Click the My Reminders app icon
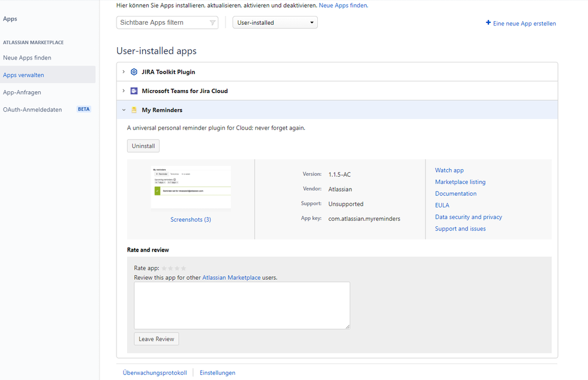The width and height of the screenshot is (588, 380). point(134,110)
